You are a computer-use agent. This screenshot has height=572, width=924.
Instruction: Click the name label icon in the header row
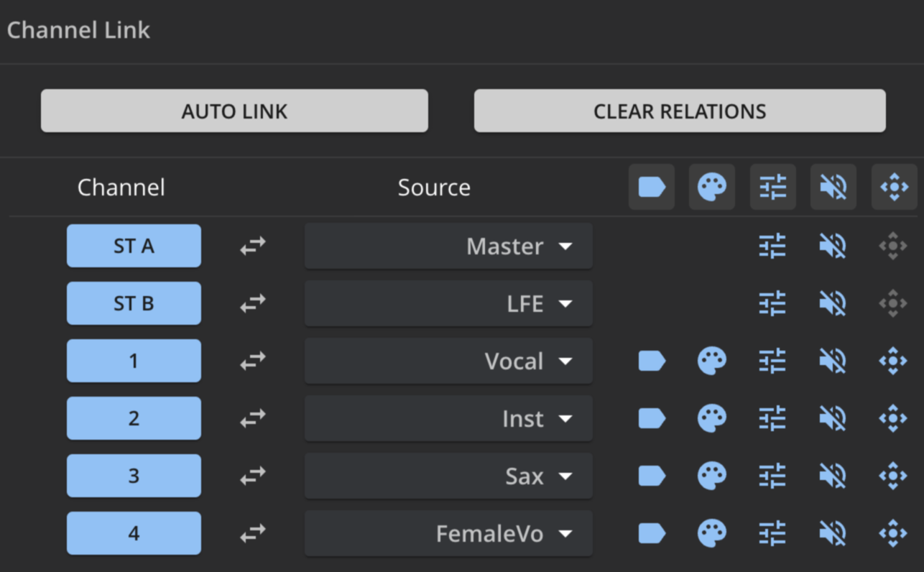coord(651,187)
